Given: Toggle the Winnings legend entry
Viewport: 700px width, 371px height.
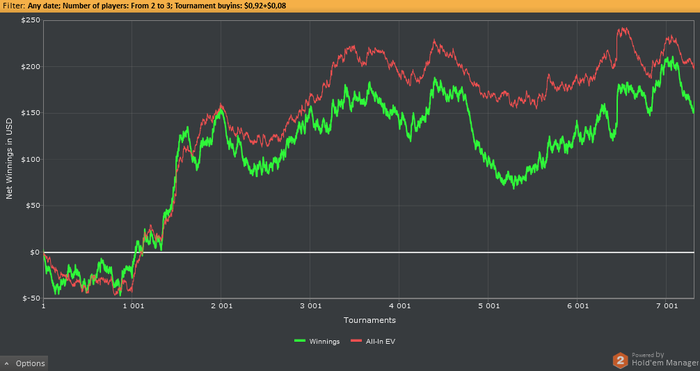Looking at the screenshot, I should point(317,342).
